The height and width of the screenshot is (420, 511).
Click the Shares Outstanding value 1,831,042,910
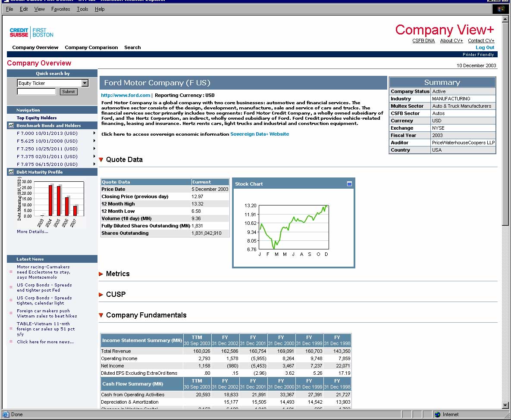click(206, 233)
